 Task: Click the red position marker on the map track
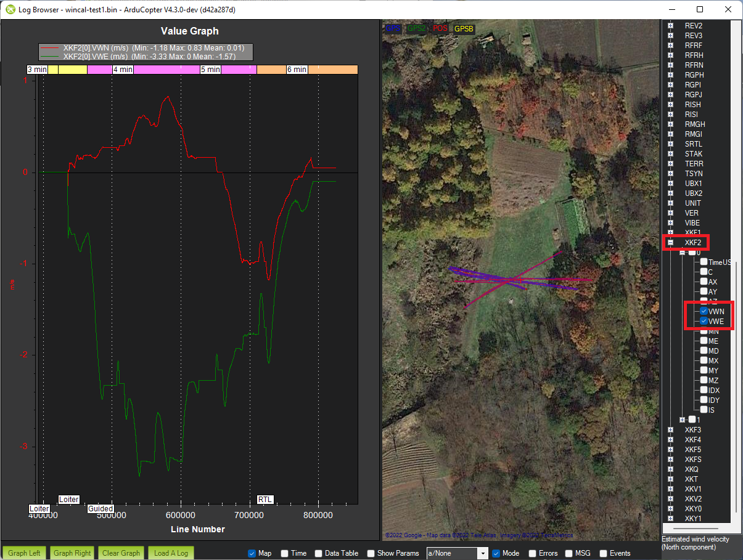click(x=520, y=280)
